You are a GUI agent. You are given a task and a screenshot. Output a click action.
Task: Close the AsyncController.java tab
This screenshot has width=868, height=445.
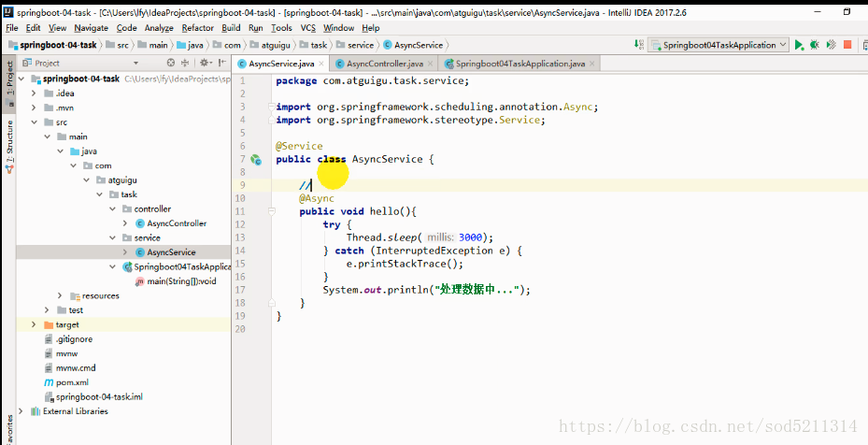tap(430, 64)
